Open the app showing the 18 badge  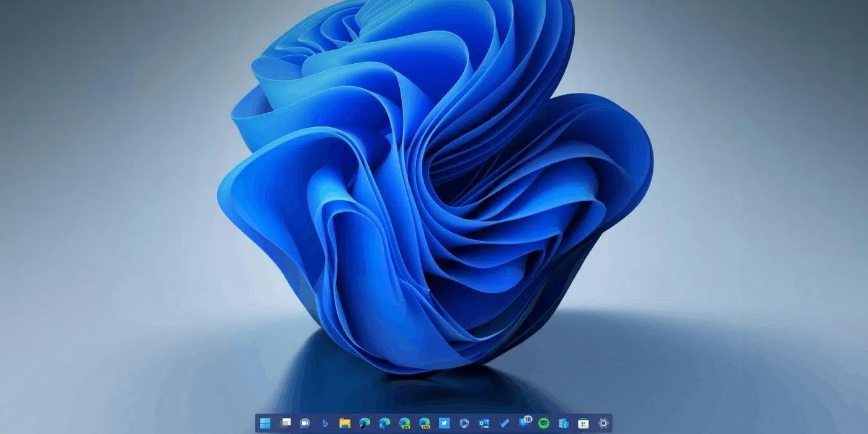click(x=525, y=423)
